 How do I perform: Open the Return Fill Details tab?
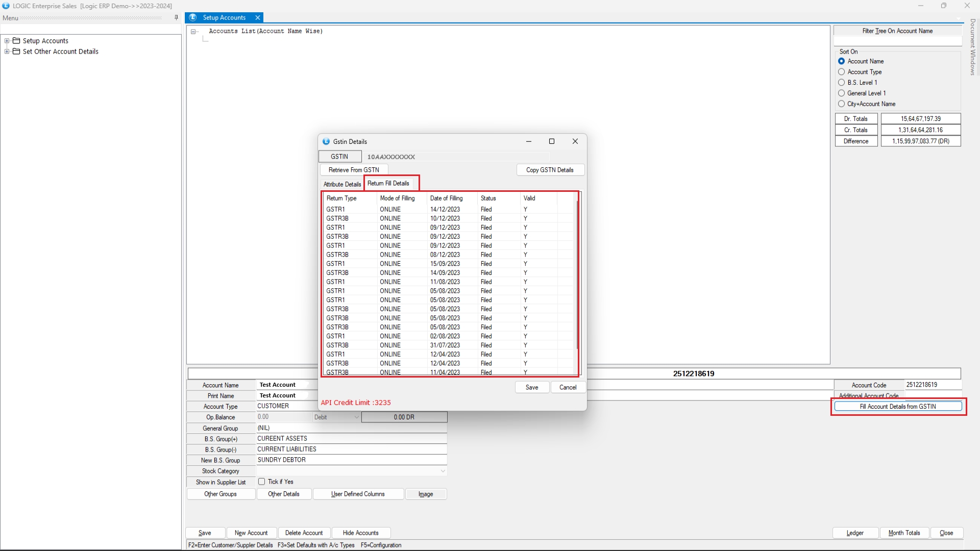[388, 184]
